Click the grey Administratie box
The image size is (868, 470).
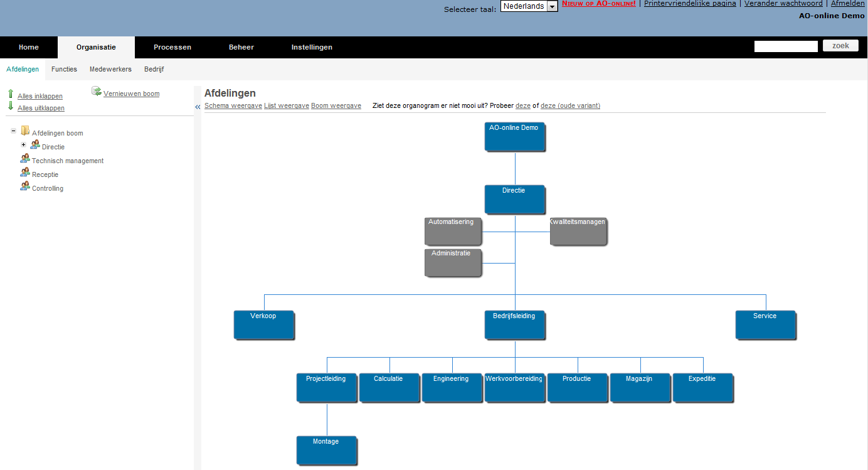pyautogui.click(x=453, y=262)
